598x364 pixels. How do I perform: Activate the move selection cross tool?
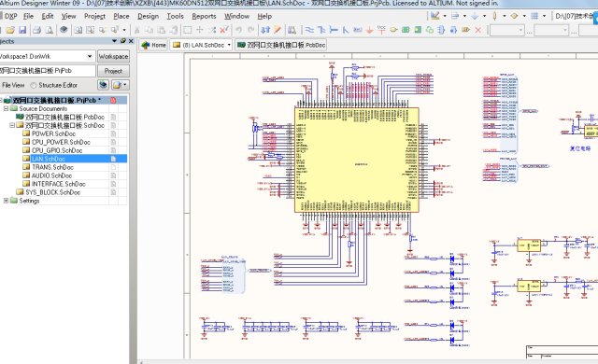click(199, 30)
